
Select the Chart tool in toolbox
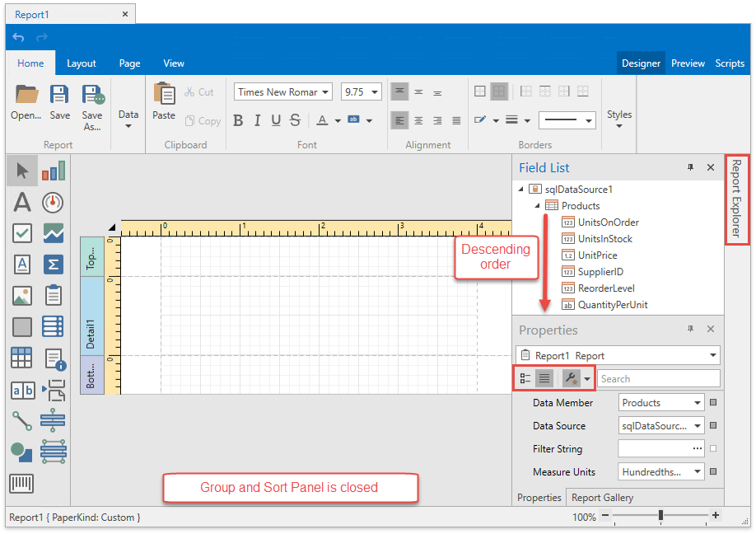point(54,171)
